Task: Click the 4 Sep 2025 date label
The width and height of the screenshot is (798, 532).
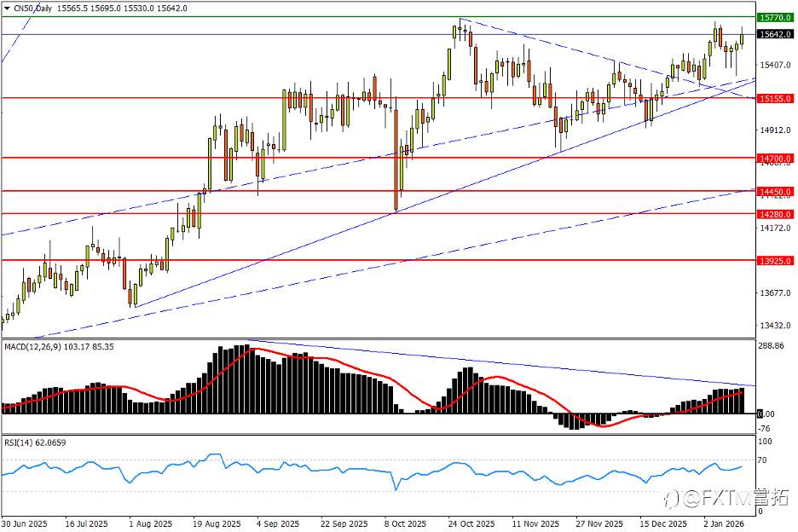Action: [x=278, y=523]
